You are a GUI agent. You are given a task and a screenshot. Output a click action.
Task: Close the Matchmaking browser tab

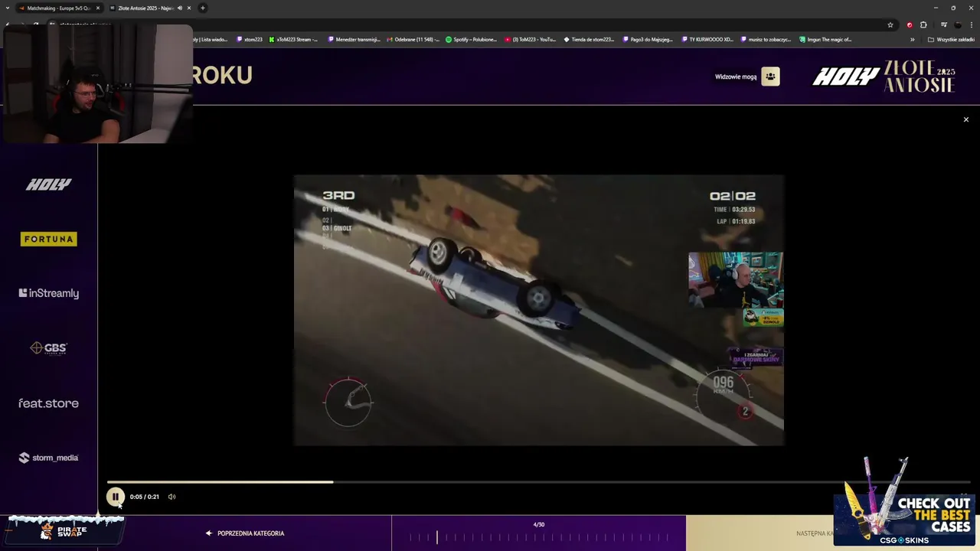point(98,8)
